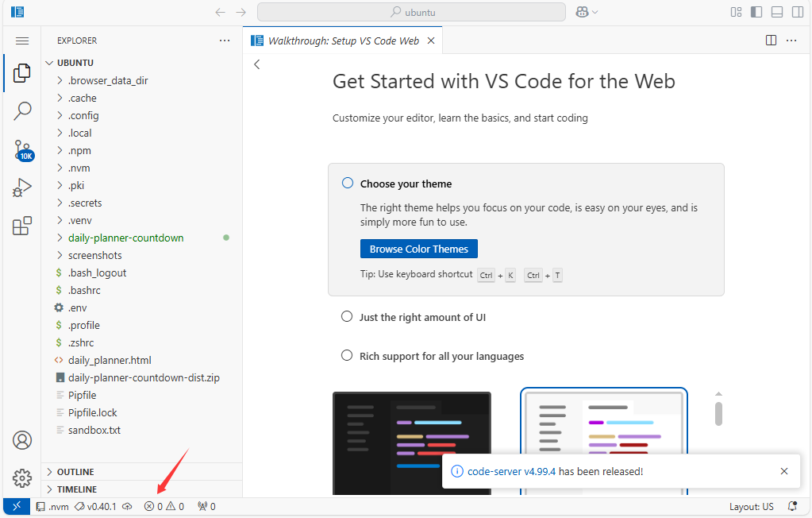
Task: Open the hamburger application menu
Action: click(22, 41)
